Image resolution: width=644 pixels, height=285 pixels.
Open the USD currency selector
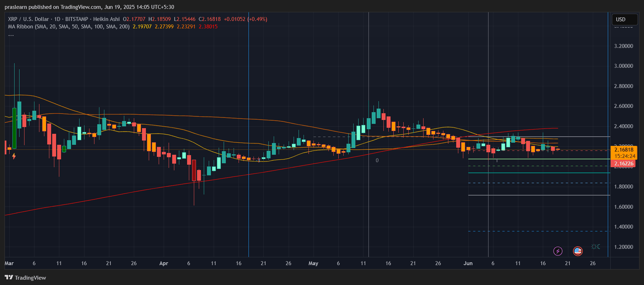pos(625,20)
